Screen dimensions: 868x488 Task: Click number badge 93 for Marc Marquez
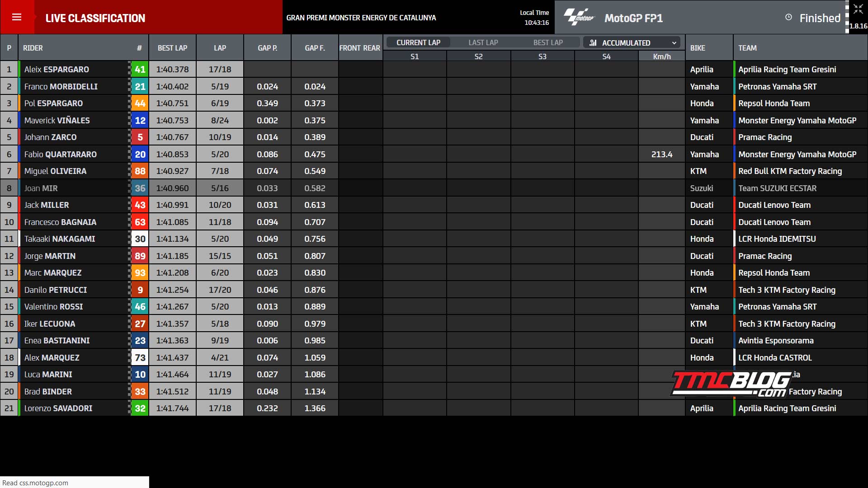coord(140,273)
